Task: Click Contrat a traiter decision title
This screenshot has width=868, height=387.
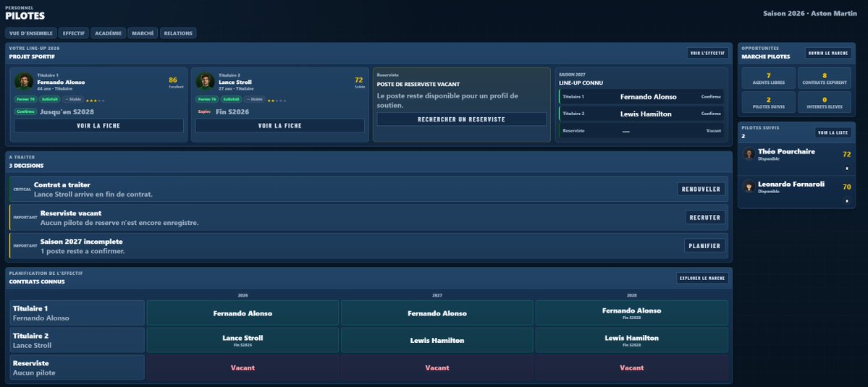Action: coord(62,184)
